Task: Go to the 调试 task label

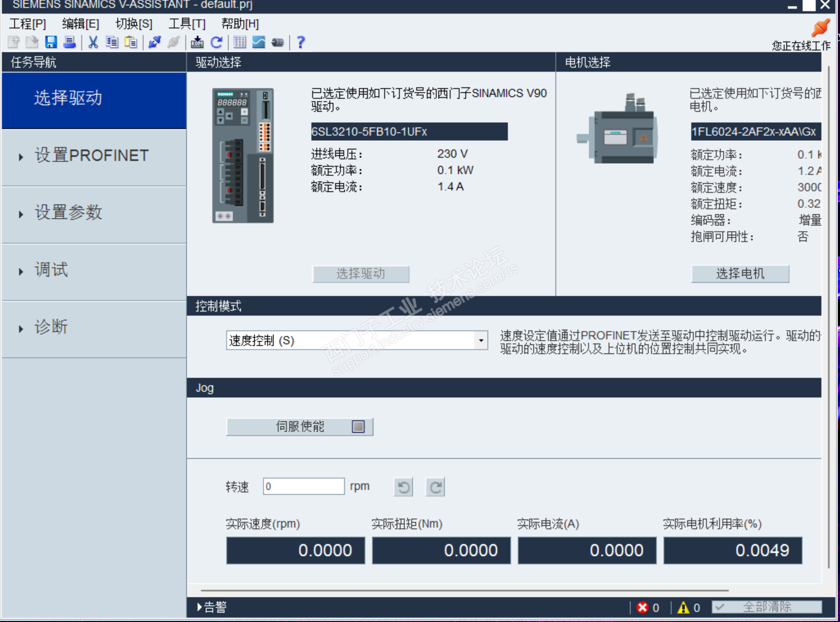Action: tap(51, 270)
